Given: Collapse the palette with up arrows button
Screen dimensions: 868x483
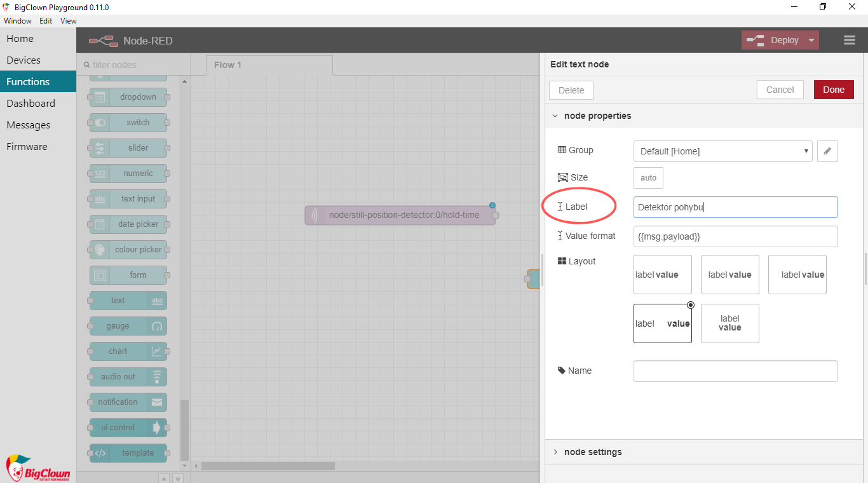Looking at the screenshot, I should click(163, 479).
